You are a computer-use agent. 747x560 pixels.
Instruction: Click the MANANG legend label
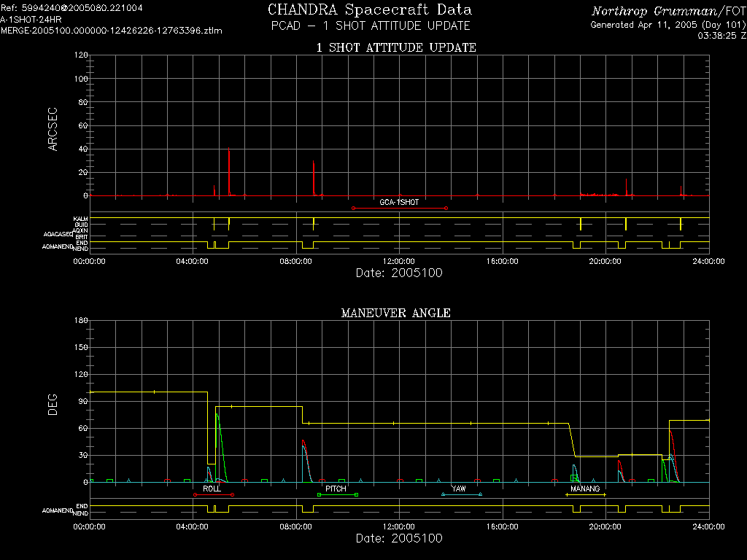coord(585,489)
